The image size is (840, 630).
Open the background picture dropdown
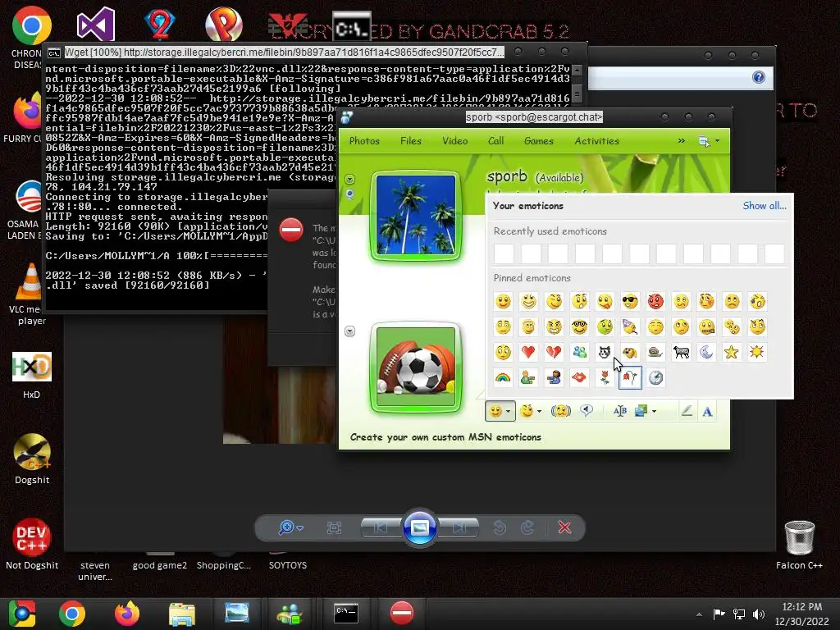point(654,412)
